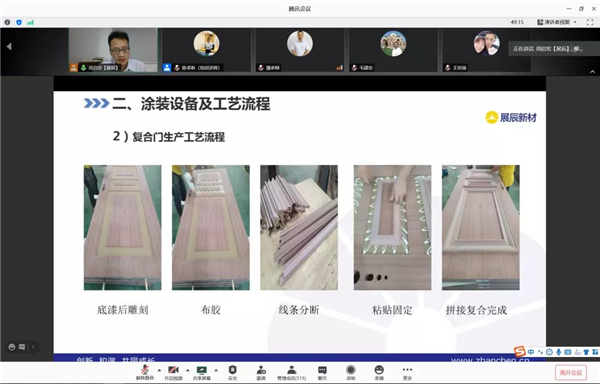This screenshot has height=384, width=600.
Task: Click the signal bars on third participant tile
Action: coord(339,68)
